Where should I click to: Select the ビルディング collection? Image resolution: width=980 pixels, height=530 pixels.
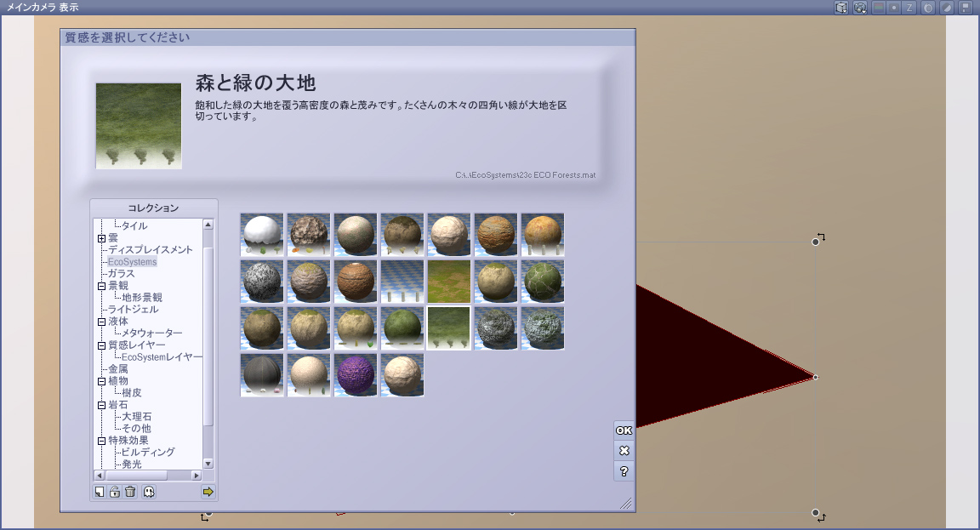(x=148, y=452)
